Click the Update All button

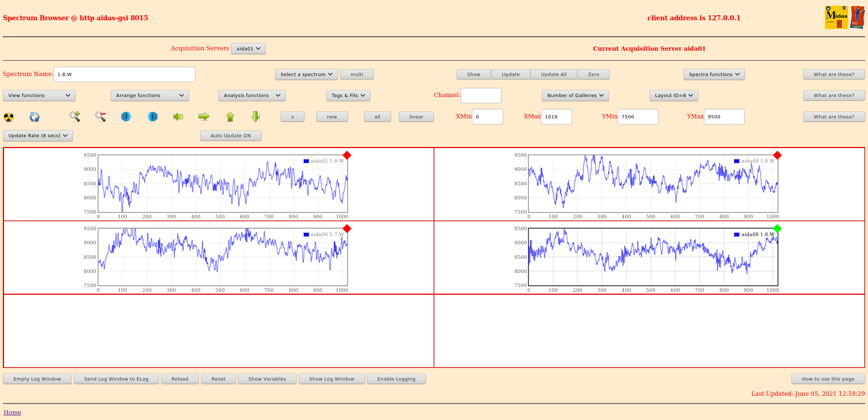tap(553, 75)
